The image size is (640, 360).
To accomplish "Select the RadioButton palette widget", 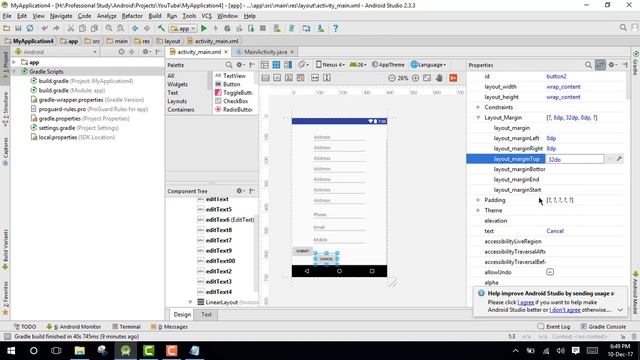I will [x=234, y=109].
